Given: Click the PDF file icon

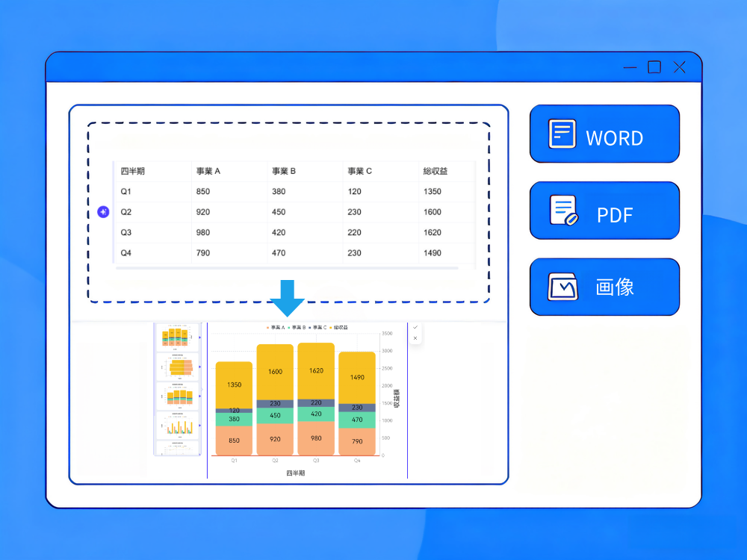Looking at the screenshot, I should click(563, 211).
